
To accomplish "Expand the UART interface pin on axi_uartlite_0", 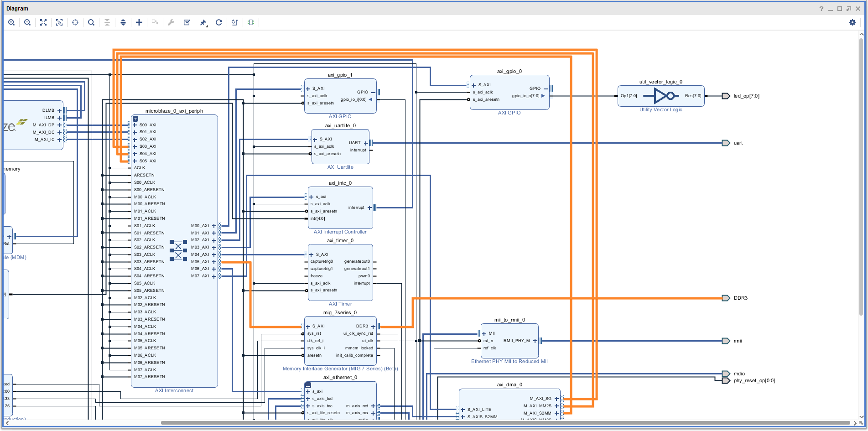I will point(366,143).
